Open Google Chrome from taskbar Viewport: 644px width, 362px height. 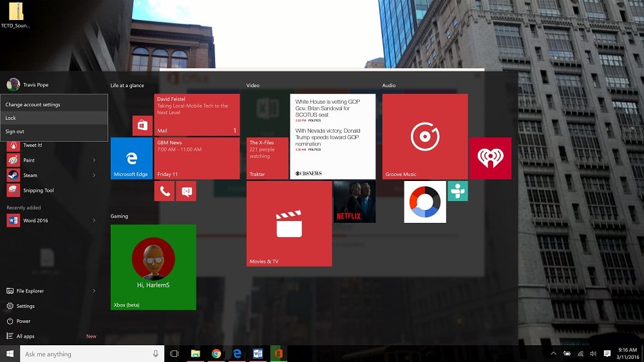pyautogui.click(x=216, y=354)
